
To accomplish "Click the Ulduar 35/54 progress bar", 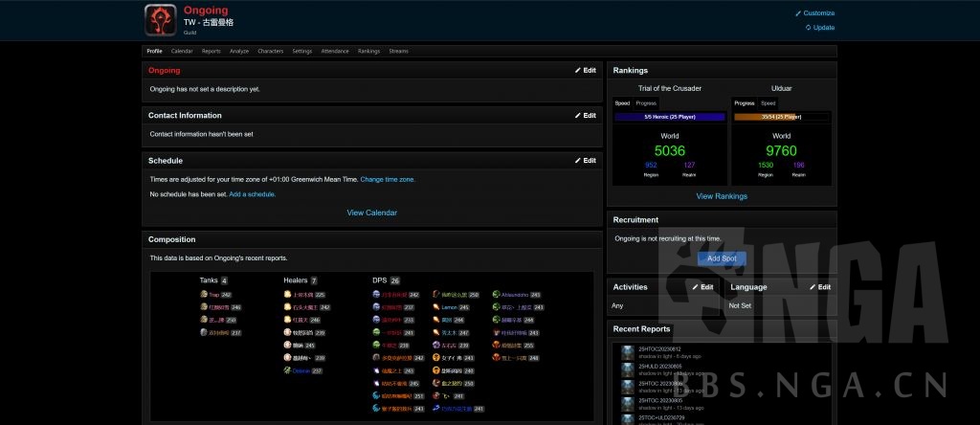I will click(x=781, y=117).
